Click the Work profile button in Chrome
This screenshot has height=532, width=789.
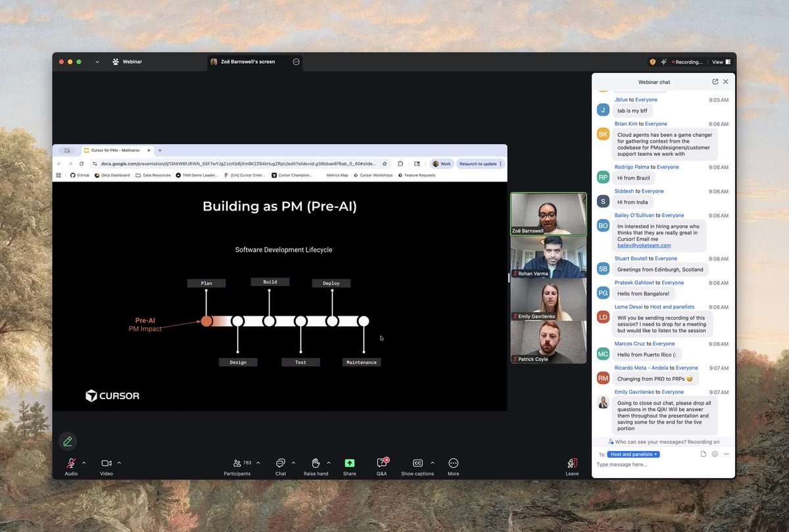(442, 164)
